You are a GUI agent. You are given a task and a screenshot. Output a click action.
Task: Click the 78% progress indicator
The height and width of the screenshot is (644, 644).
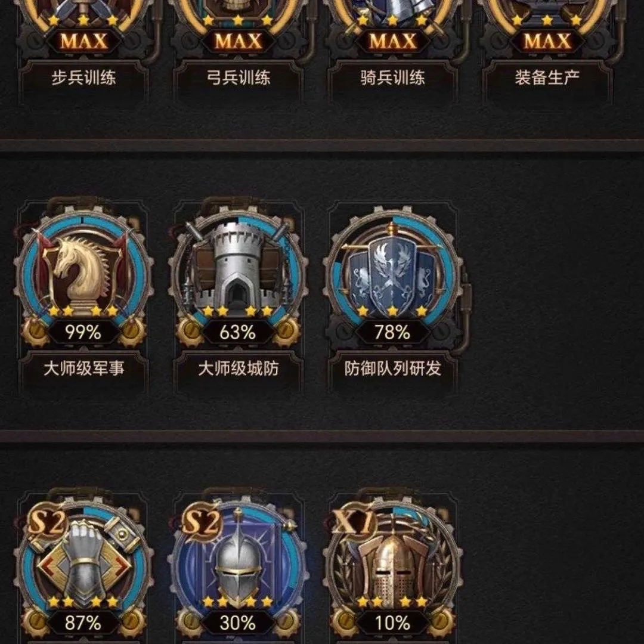tap(392, 332)
